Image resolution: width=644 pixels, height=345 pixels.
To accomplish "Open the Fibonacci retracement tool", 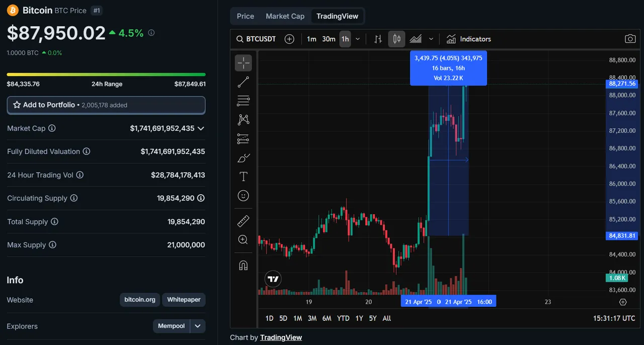I will click(244, 101).
